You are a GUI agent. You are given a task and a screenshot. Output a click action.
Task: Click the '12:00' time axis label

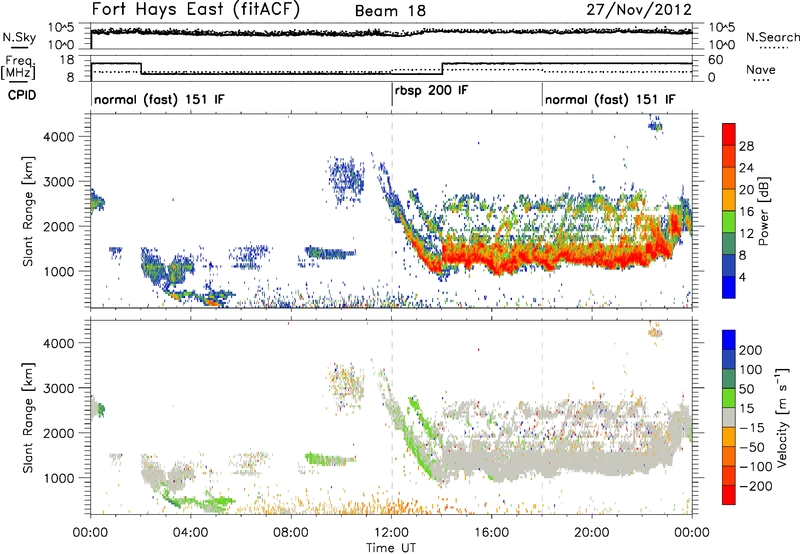click(x=391, y=532)
